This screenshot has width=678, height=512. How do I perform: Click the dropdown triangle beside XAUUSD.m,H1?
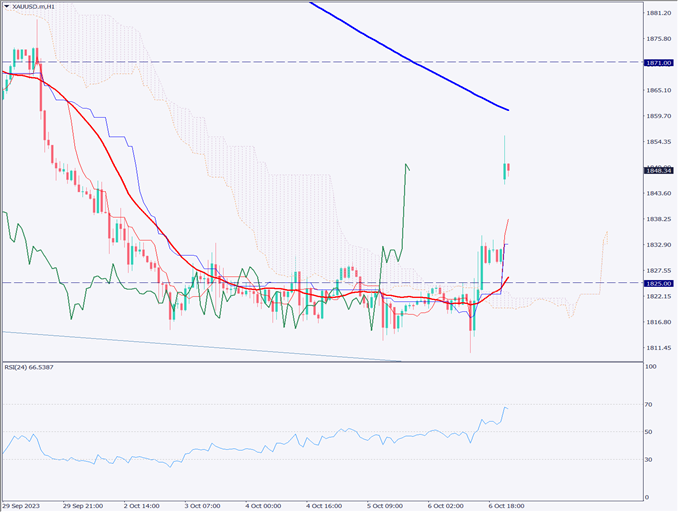click(x=7, y=7)
